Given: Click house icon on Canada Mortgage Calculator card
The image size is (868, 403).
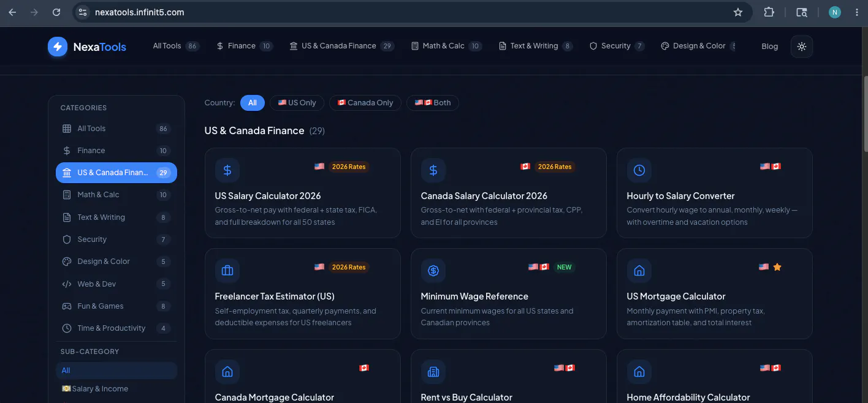Looking at the screenshot, I should [x=227, y=372].
